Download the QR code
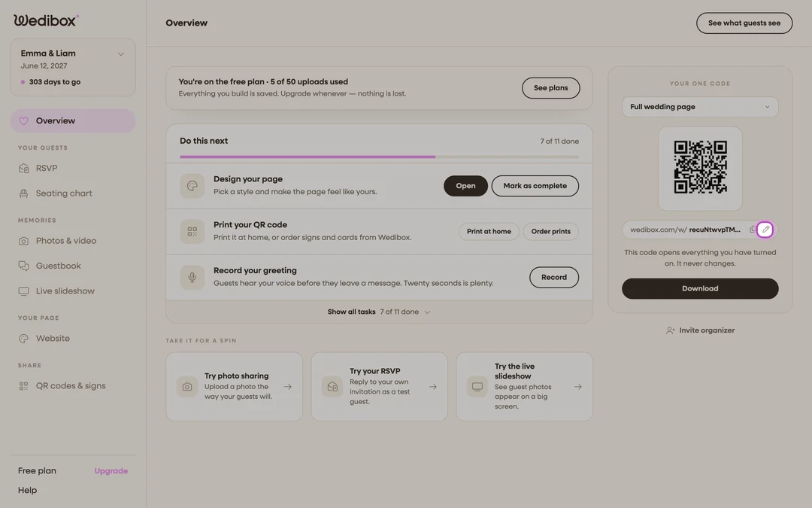The image size is (812, 508). pos(700,289)
